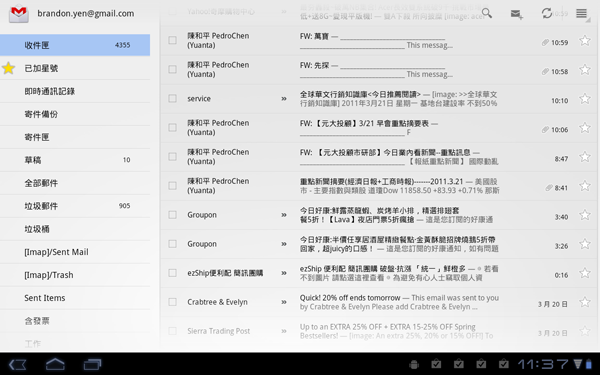Open the 收件匣 inbox label
This screenshot has height=375, width=600.
(75, 45)
